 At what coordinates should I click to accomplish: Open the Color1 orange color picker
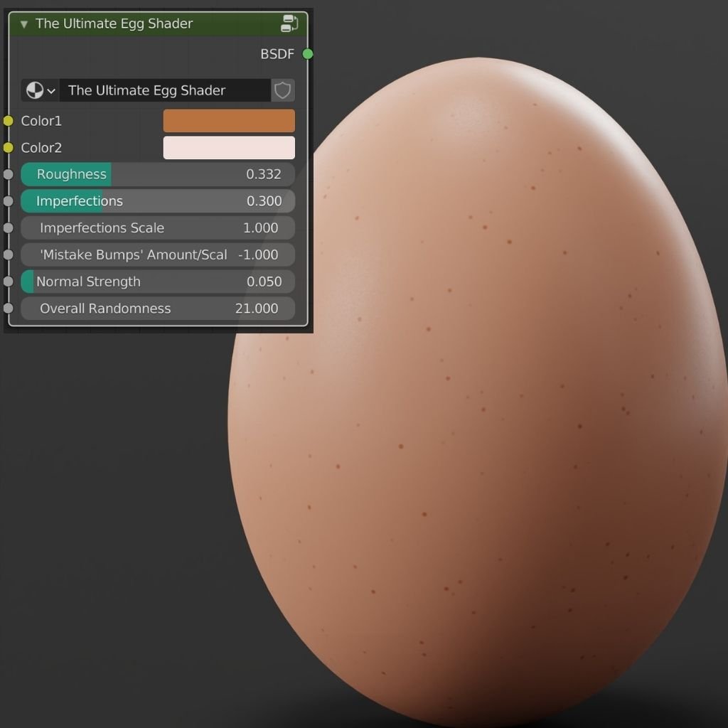point(228,121)
